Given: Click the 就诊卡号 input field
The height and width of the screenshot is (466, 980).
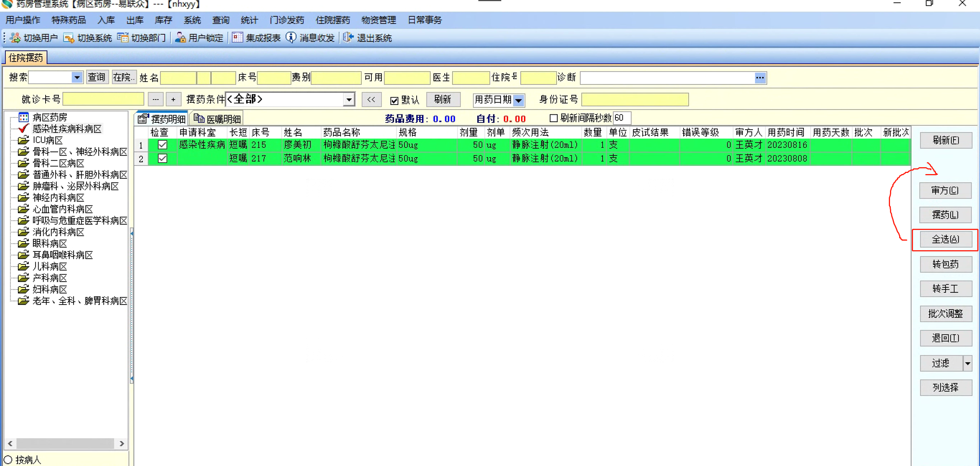Looking at the screenshot, I should click(x=103, y=99).
